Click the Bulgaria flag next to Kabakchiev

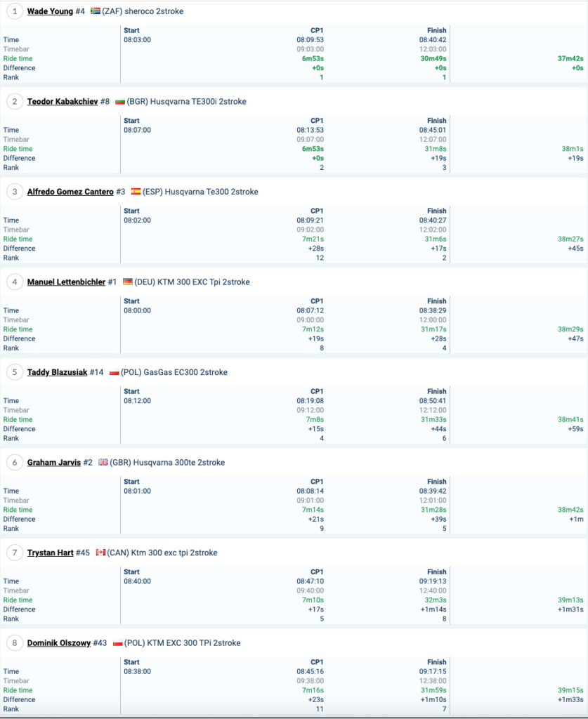(120, 102)
